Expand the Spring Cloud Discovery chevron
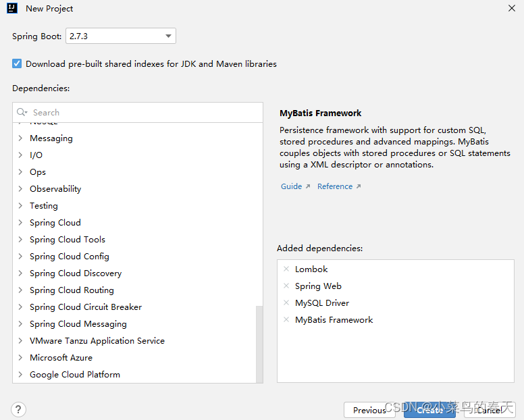 (20, 273)
